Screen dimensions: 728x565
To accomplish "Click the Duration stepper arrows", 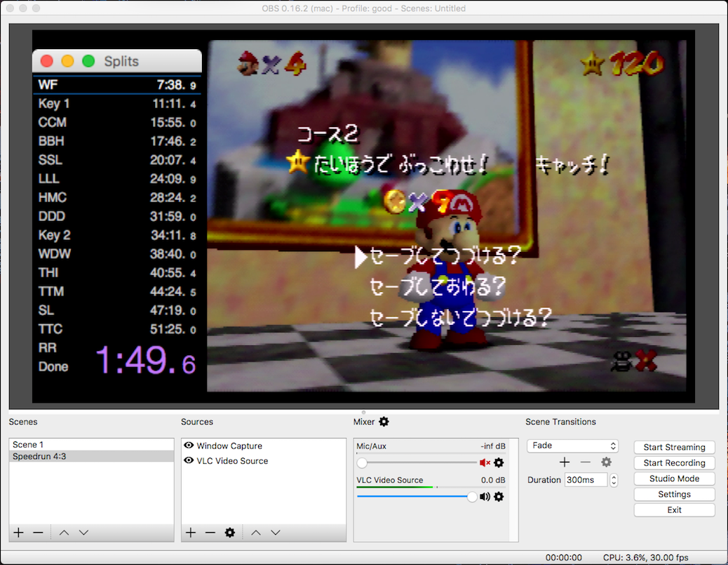I will coord(614,480).
